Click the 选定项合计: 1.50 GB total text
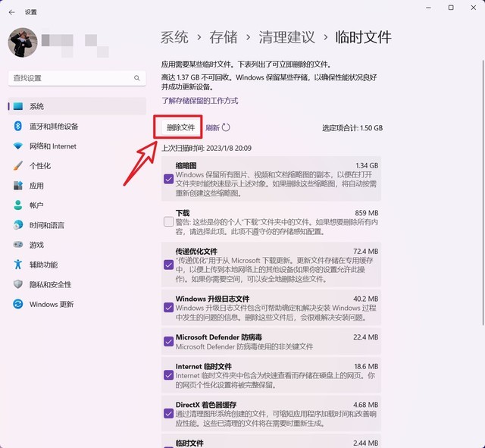Image resolution: width=485 pixels, height=448 pixels. [x=352, y=128]
